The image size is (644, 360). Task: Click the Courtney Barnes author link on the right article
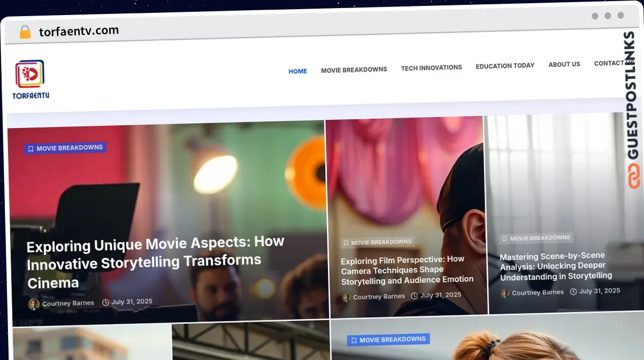[538, 292]
